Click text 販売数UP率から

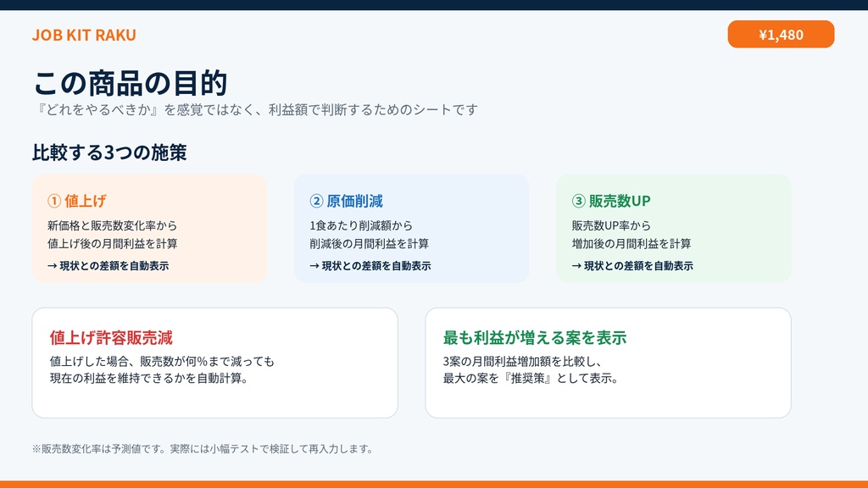[x=611, y=225]
